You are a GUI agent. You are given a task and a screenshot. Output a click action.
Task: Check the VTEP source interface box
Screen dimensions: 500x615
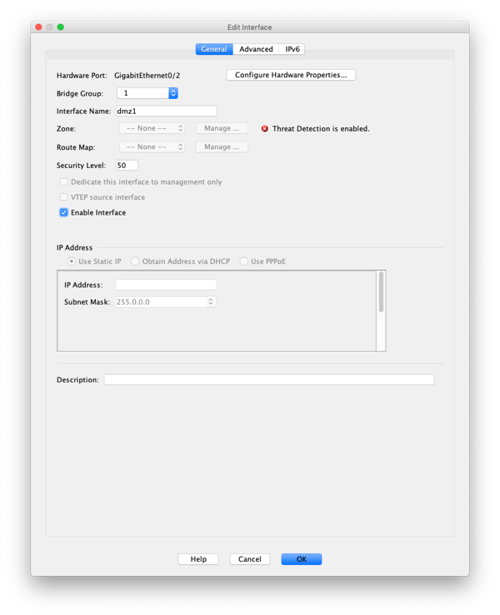point(64,197)
